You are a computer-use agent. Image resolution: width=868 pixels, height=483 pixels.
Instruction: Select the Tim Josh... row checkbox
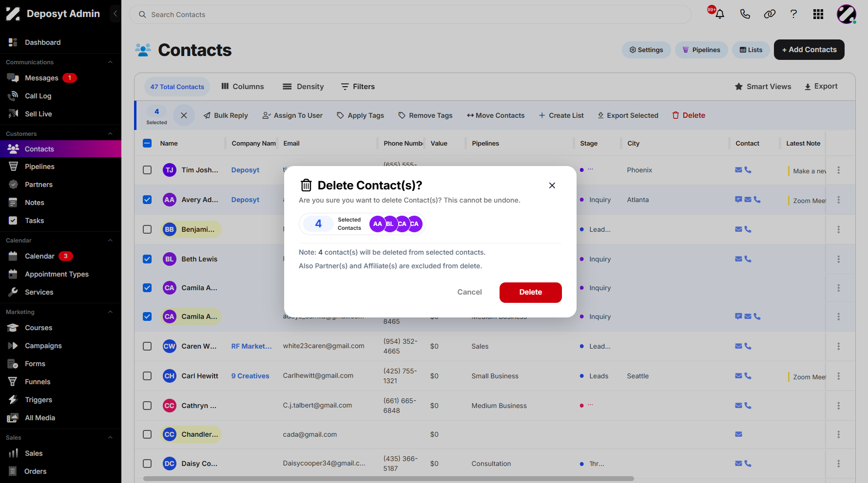coord(147,170)
